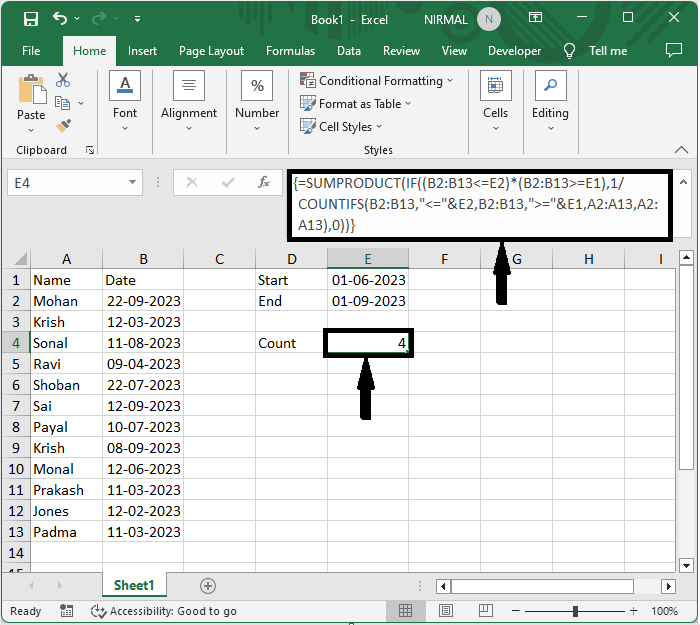Open the Clipboard dialog launcher
The width and height of the screenshot is (700, 625).
[90, 150]
